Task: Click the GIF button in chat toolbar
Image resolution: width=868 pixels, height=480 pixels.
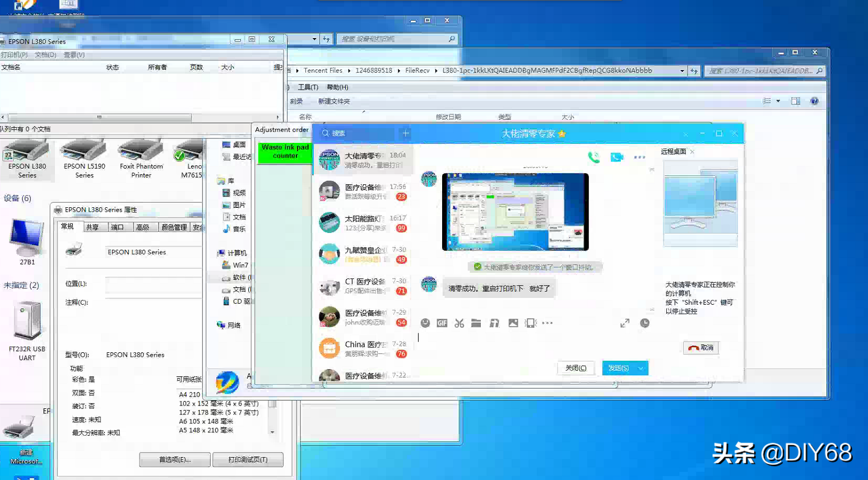Action: coord(442,323)
